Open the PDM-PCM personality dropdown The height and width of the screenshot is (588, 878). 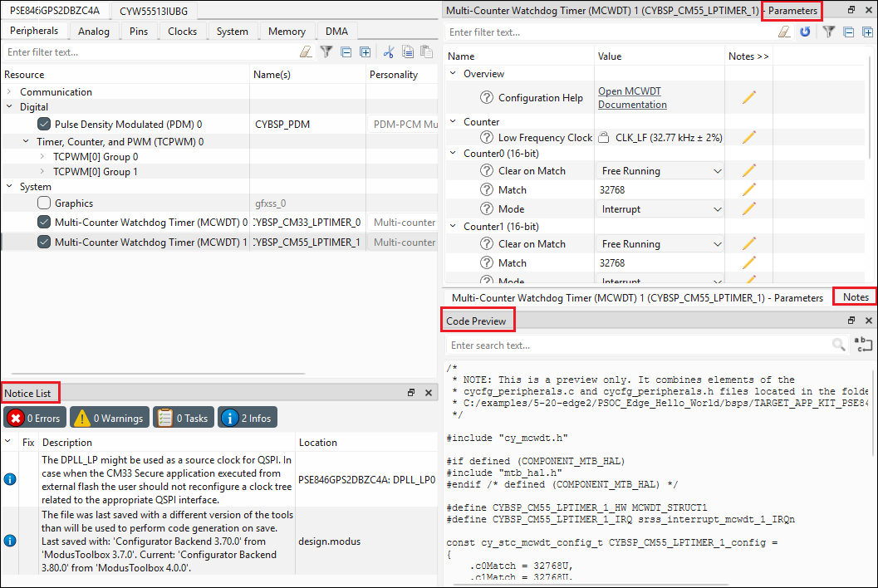[x=405, y=125]
